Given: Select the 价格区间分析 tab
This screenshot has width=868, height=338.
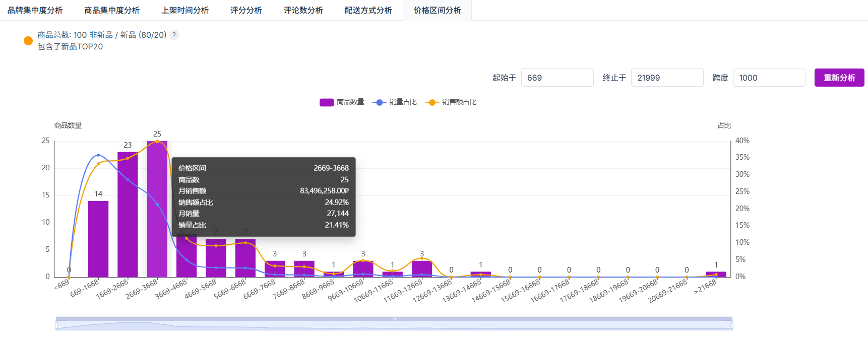Looking at the screenshot, I should pyautogui.click(x=437, y=10).
